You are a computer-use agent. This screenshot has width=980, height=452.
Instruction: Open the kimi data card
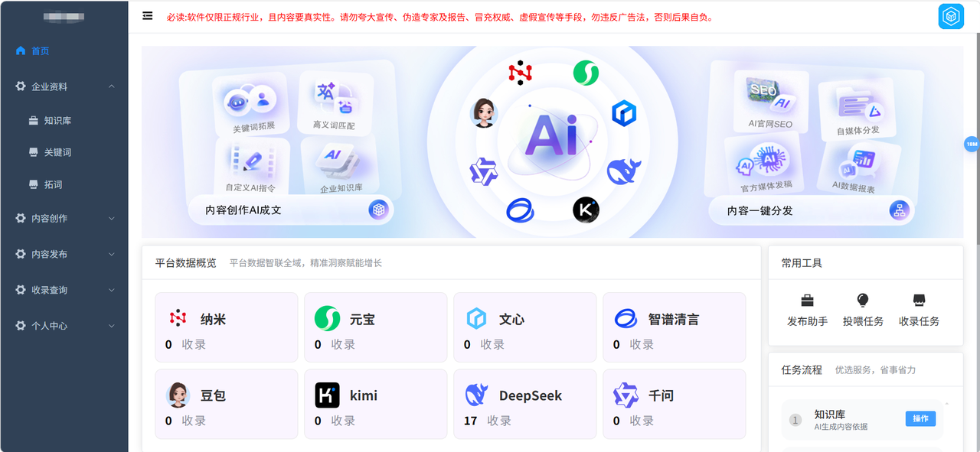click(375, 404)
